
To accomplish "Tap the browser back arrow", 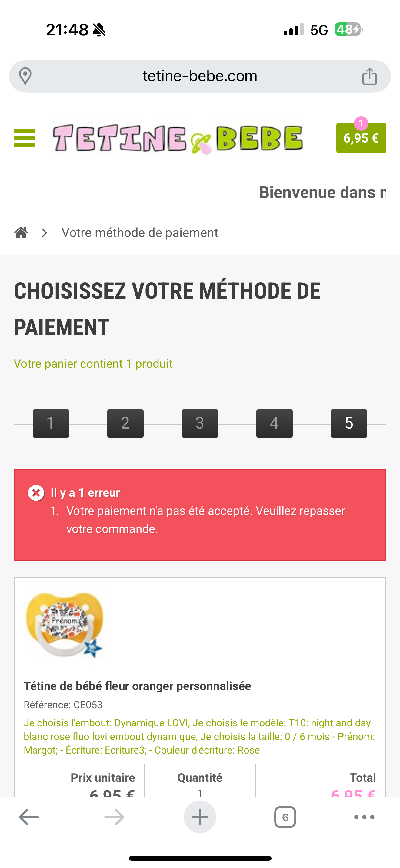I will point(29,817).
